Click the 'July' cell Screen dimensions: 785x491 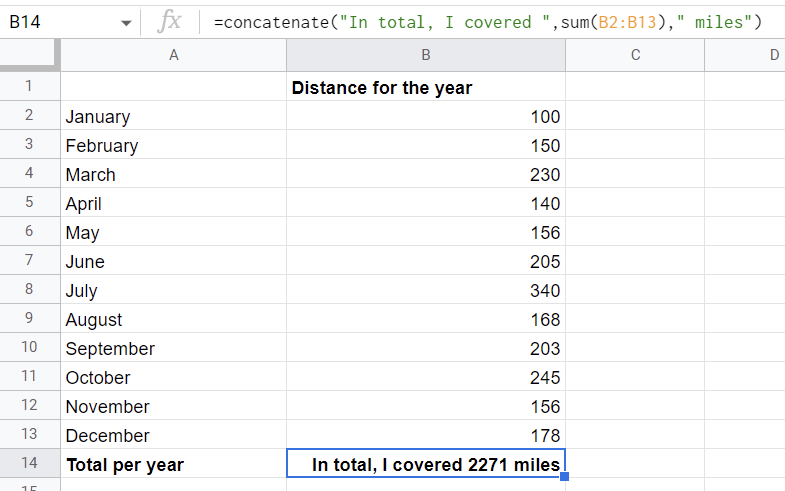[x=174, y=290]
